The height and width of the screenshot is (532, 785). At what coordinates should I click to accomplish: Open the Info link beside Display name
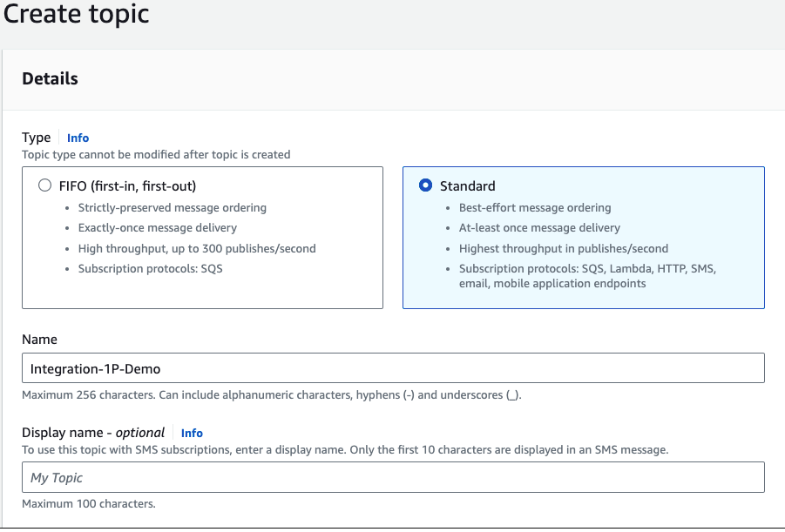192,433
